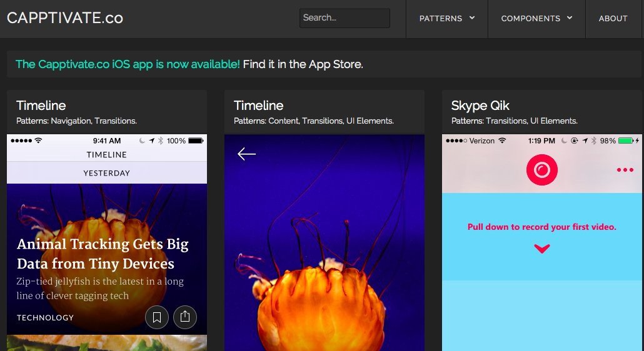Click the food image thumbnail below jellyfish article
Viewport: 644px width, 351px height.
point(107,343)
